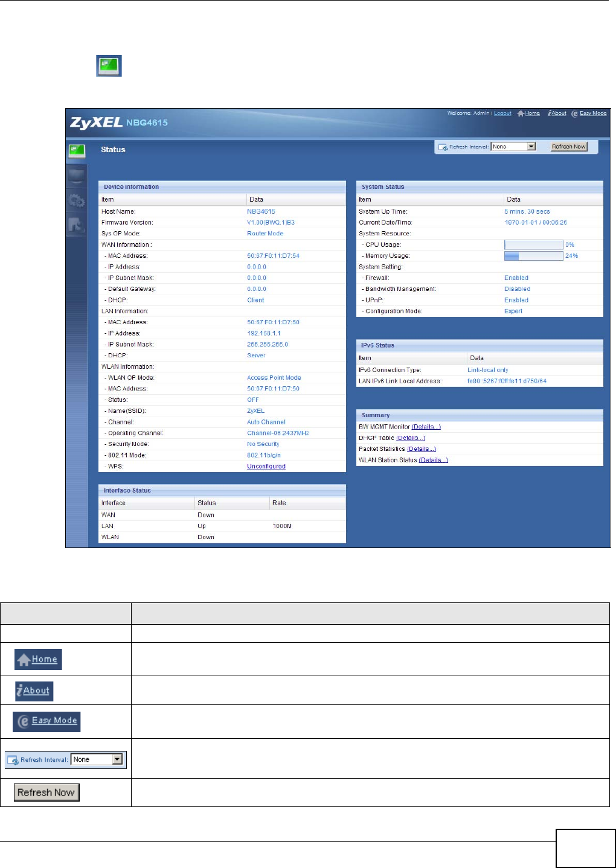Image resolution: width=616 pixels, height=868 pixels.
Task: Click the Logout link
Action: (x=502, y=113)
